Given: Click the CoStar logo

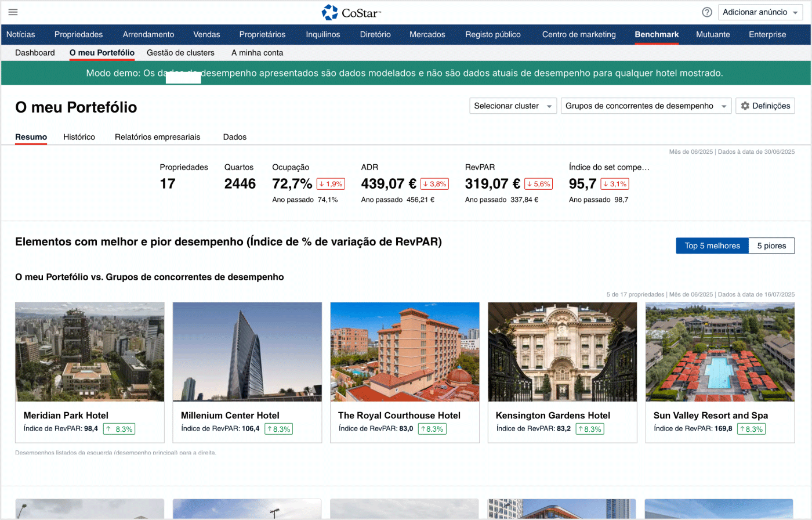Looking at the screenshot, I should pyautogui.click(x=351, y=12).
